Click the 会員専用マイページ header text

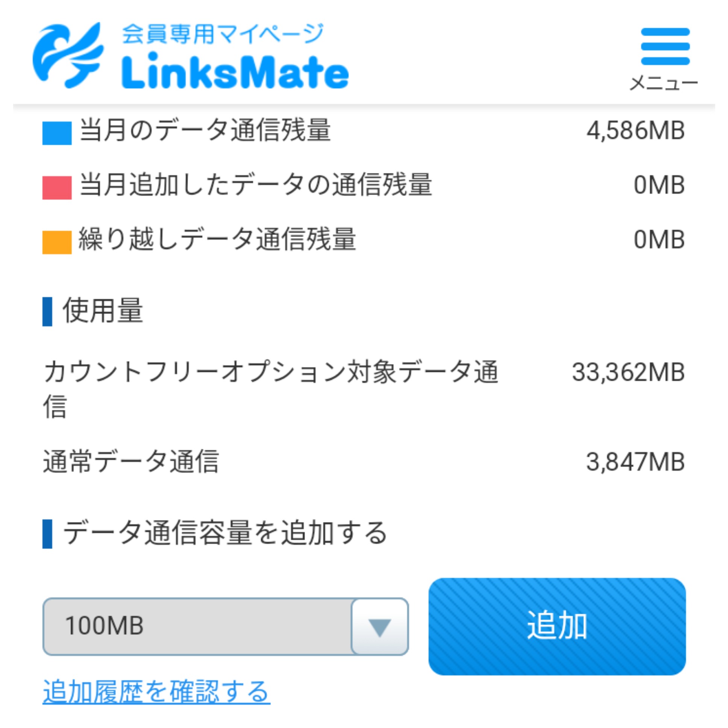(x=223, y=34)
